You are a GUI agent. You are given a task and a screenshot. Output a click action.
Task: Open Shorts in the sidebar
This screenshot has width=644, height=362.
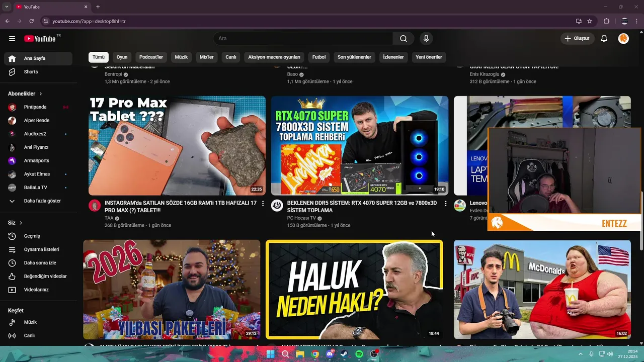[x=38, y=72]
